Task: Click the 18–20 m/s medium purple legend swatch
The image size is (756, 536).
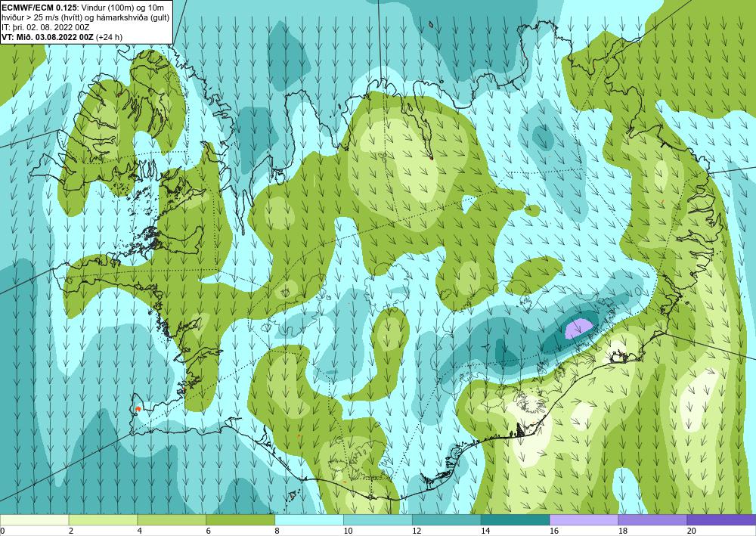Action: 652,519
